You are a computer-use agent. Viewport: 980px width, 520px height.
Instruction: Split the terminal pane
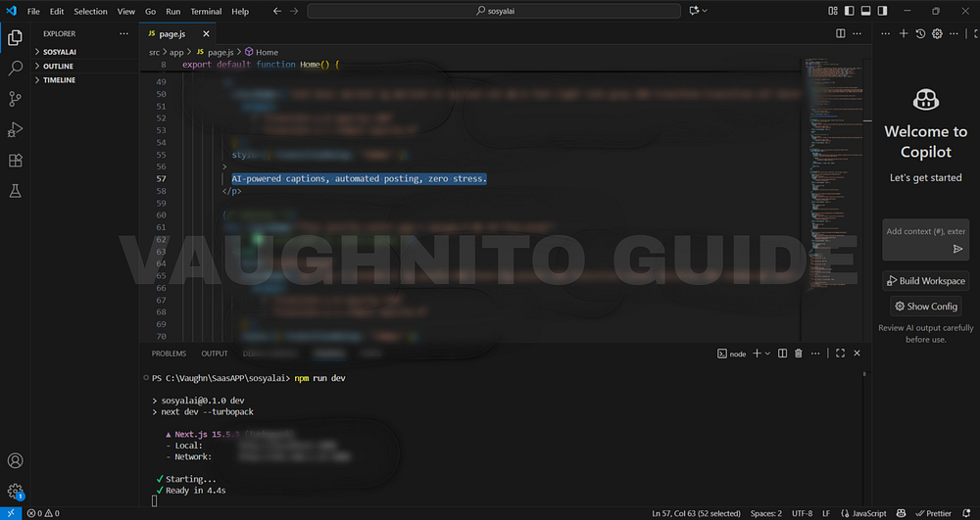point(782,354)
